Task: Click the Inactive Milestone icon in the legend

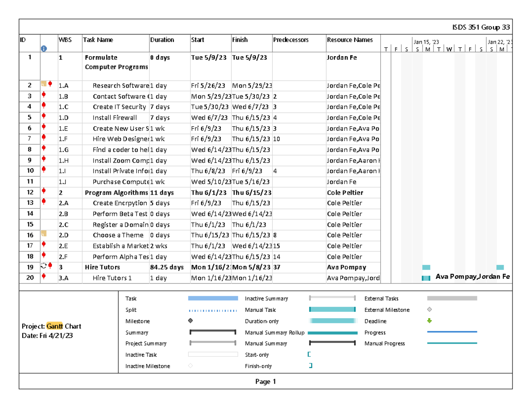Action: (x=190, y=365)
